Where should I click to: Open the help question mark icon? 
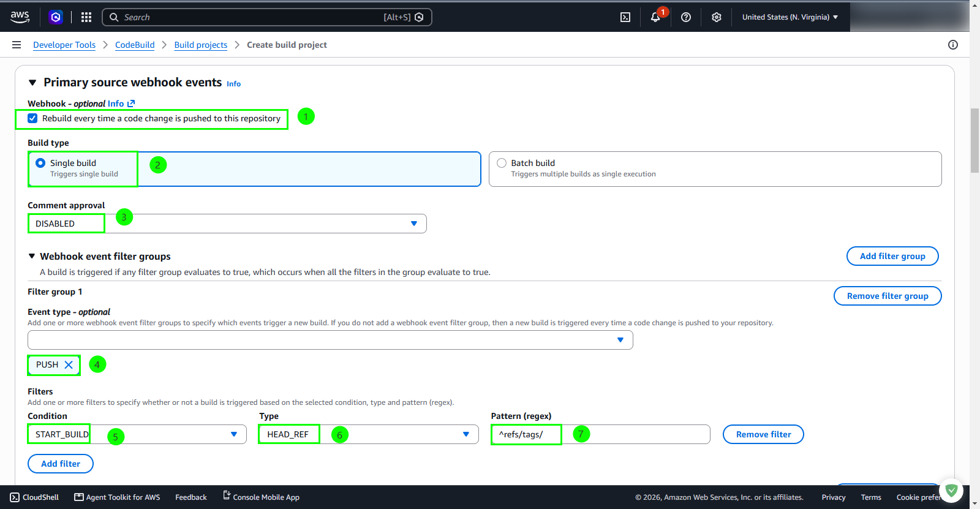(x=686, y=17)
